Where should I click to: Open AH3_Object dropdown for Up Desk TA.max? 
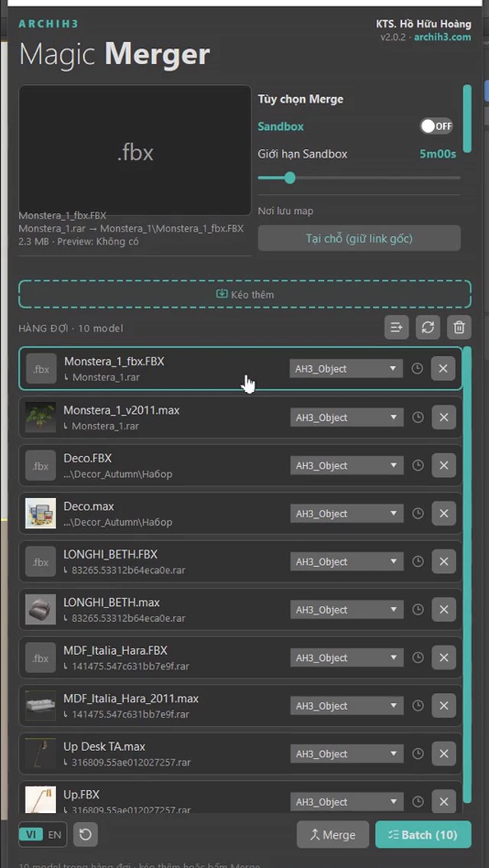click(x=347, y=754)
